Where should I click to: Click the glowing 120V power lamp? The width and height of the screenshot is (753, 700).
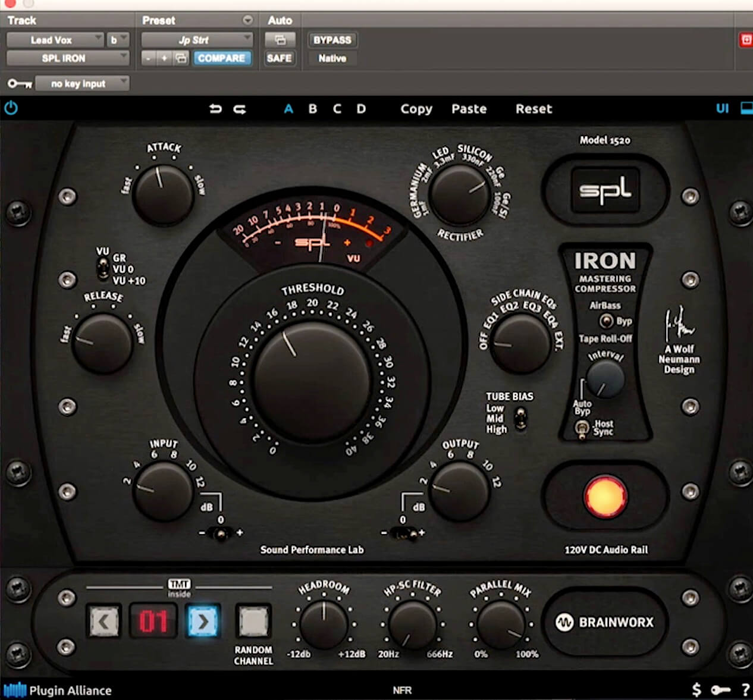[x=605, y=497]
